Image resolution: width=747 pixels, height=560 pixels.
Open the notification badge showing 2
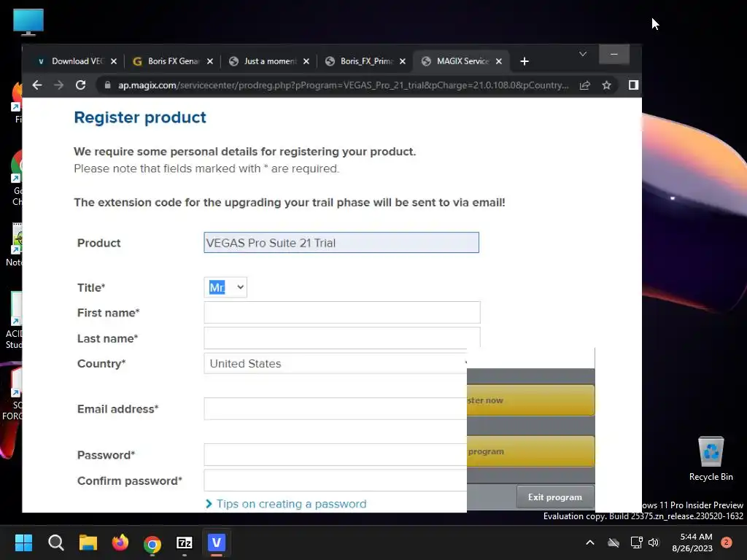click(727, 542)
